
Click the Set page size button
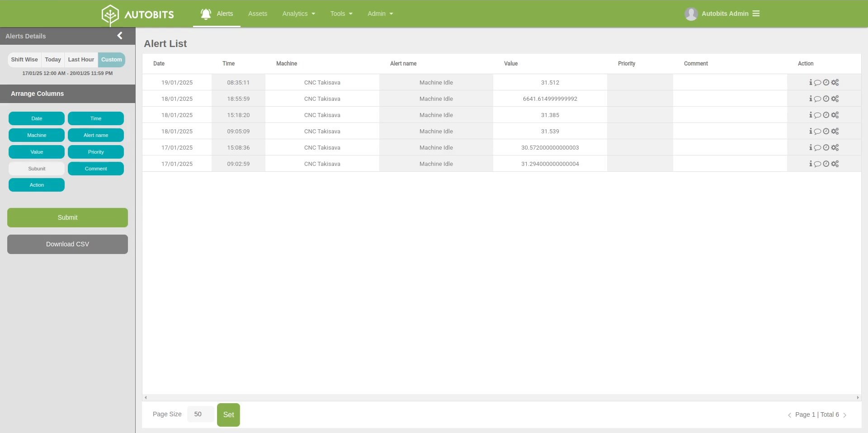coord(228,414)
